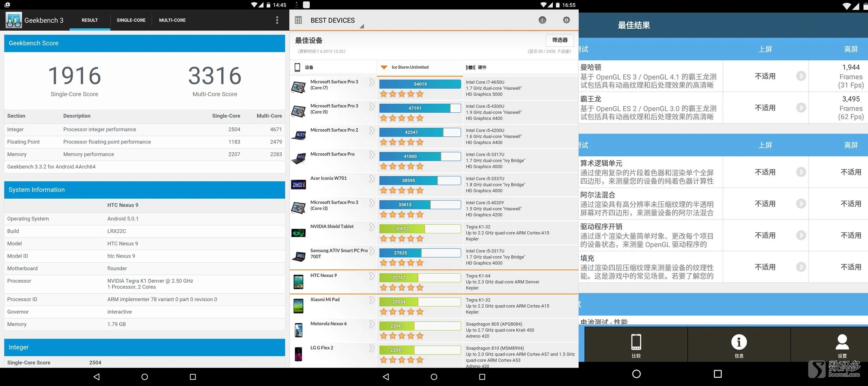
Task: Tap the 驱动程序开销 row arrow circle
Action: pyautogui.click(x=801, y=236)
